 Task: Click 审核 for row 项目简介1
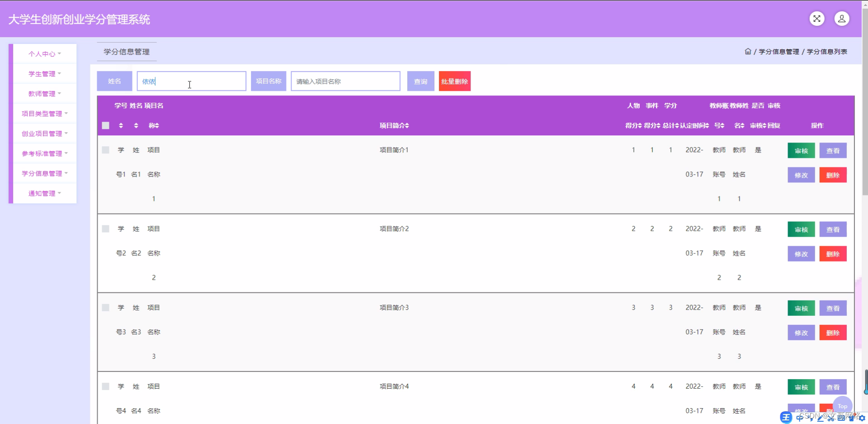pos(801,151)
